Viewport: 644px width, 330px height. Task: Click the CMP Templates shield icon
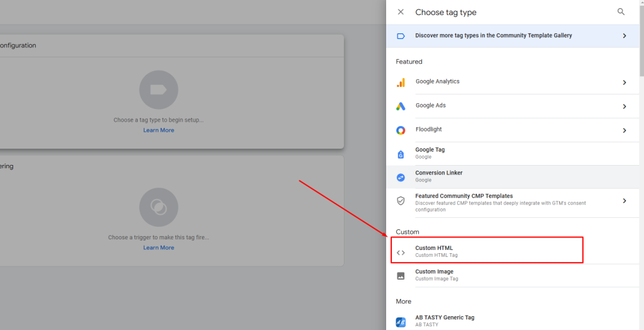(x=401, y=201)
